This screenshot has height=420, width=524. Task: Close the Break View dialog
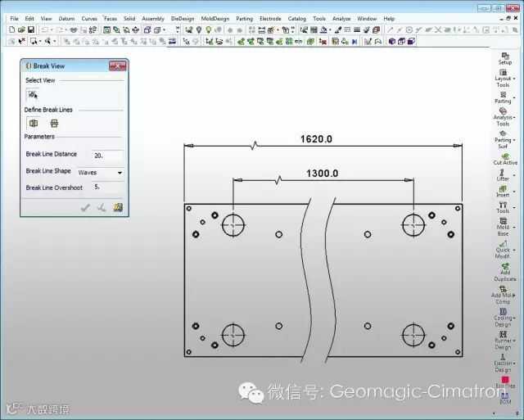click(118, 65)
